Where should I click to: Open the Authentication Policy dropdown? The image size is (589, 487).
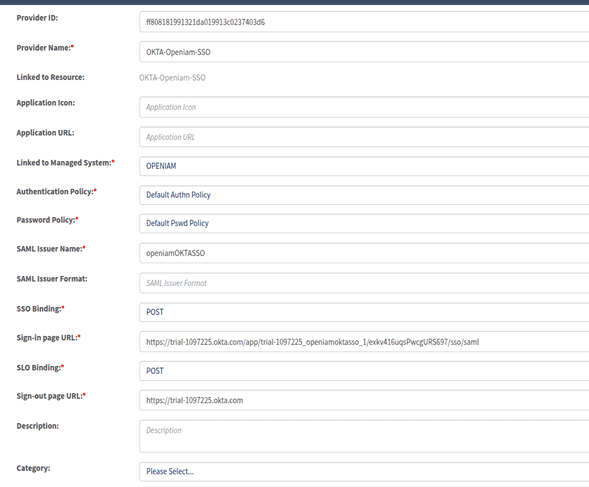(364, 195)
